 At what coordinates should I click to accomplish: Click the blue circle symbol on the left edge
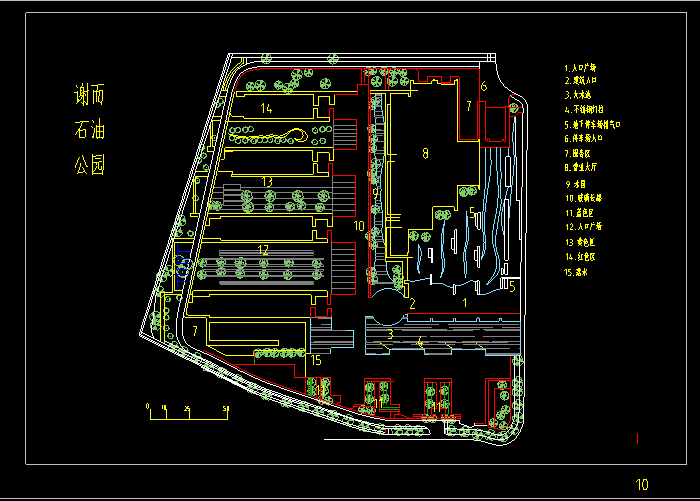point(184,266)
